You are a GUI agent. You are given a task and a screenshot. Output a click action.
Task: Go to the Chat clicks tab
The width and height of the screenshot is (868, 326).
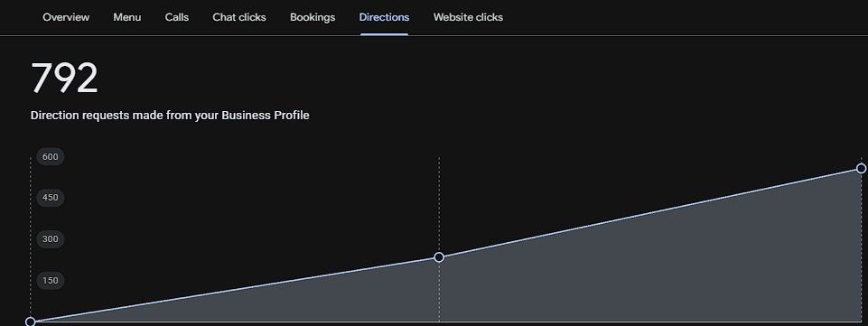pos(239,17)
